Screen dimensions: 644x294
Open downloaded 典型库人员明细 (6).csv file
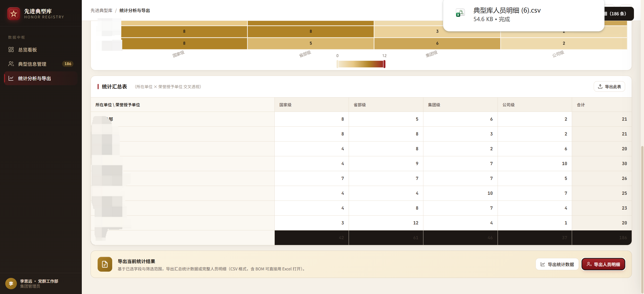coord(524,15)
